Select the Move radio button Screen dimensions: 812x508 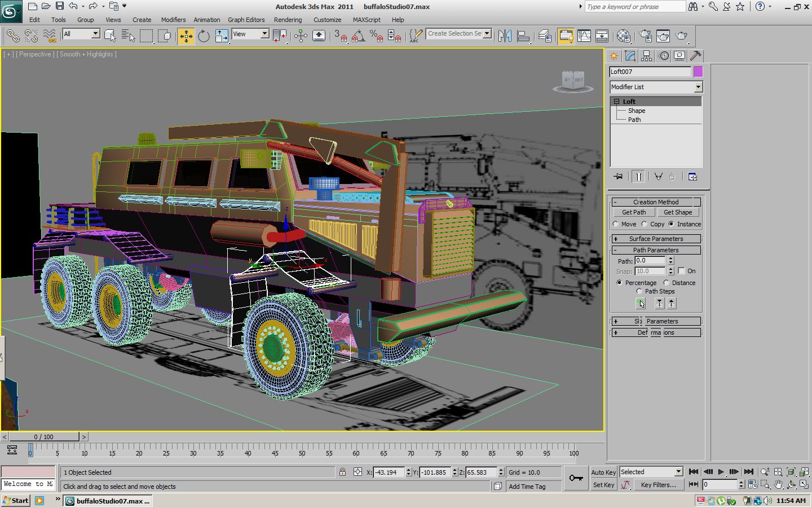coord(616,224)
